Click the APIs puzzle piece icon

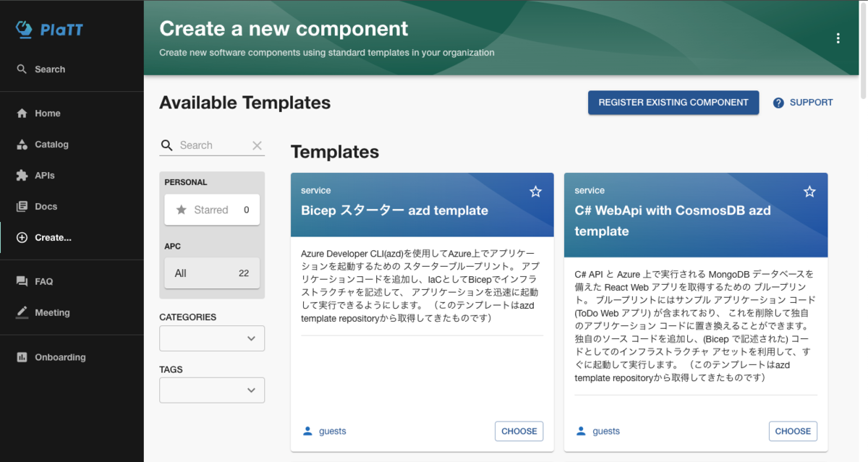[22, 176]
